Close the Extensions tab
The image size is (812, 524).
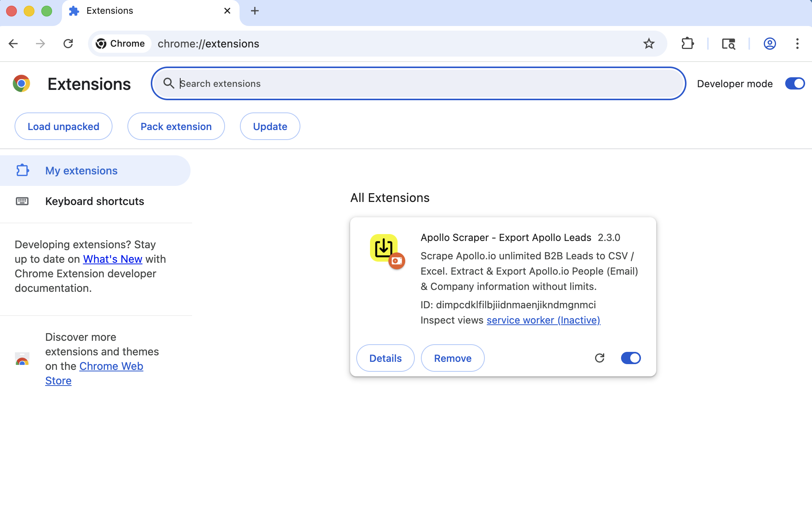pos(227,11)
